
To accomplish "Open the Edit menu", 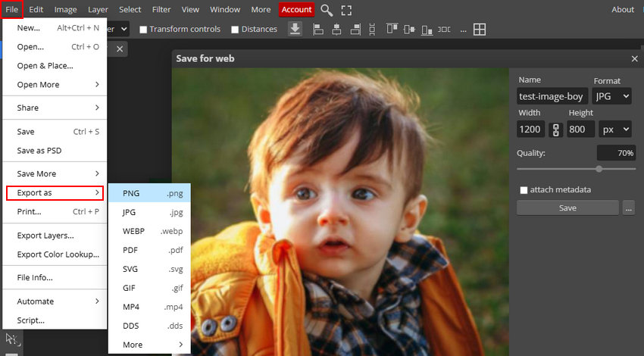I will point(36,9).
